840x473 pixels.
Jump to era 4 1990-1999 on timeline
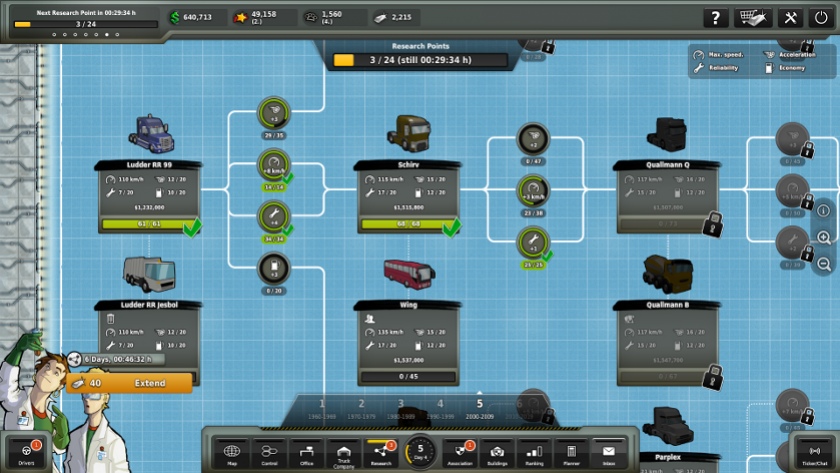(x=440, y=409)
